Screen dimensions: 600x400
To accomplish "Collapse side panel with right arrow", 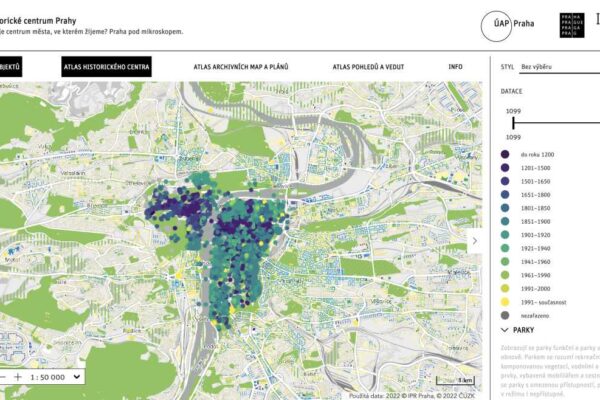I will (475, 240).
